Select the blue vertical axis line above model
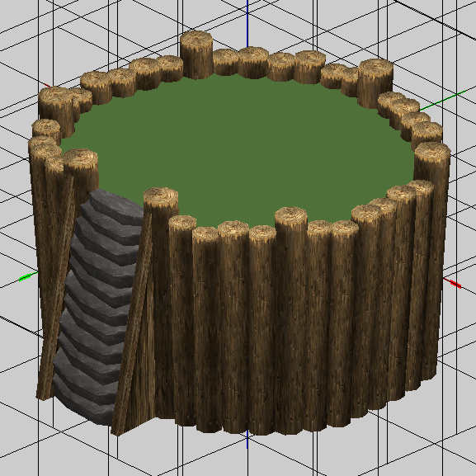This screenshot has height=476, width=476. pyautogui.click(x=247, y=24)
